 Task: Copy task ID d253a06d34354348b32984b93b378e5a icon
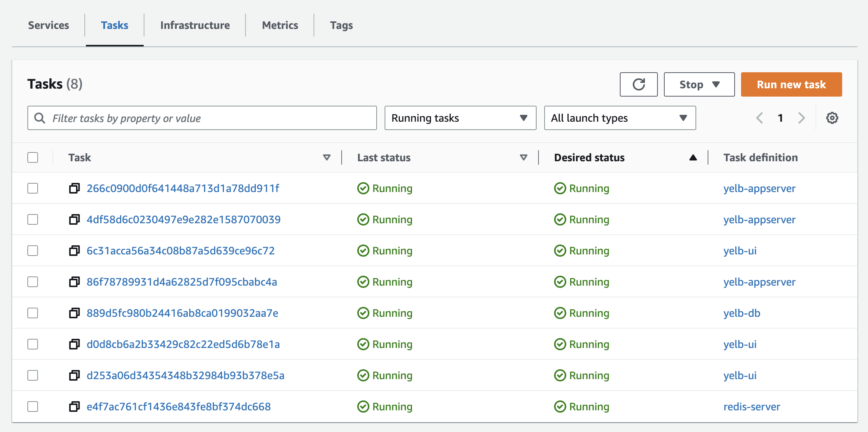[x=74, y=375]
